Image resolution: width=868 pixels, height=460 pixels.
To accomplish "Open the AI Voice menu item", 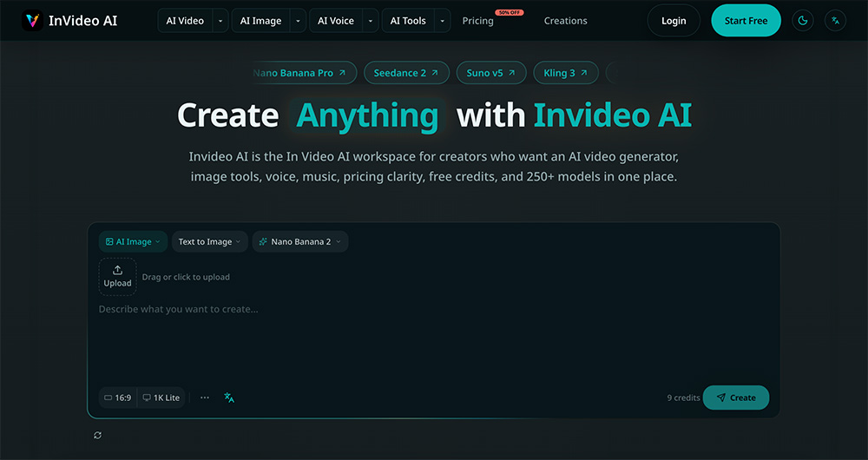I will tap(335, 21).
